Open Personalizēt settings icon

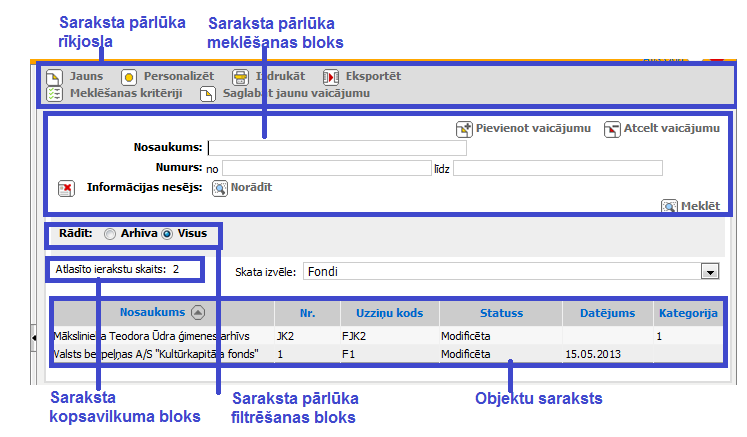(129, 77)
